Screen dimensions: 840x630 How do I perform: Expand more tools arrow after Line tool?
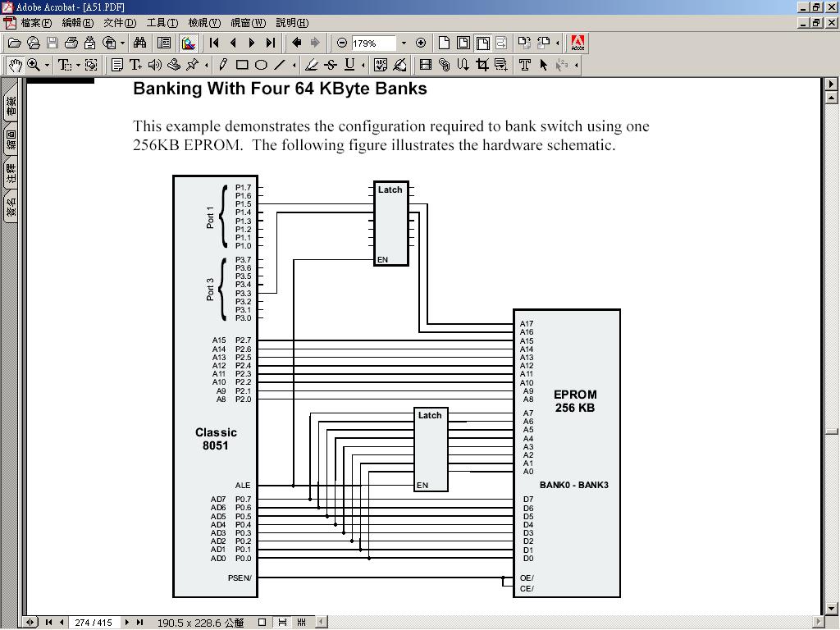coord(294,66)
